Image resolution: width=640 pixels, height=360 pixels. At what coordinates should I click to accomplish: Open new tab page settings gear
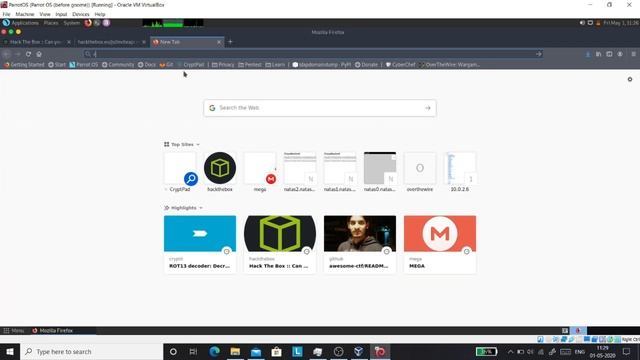click(630, 79)
